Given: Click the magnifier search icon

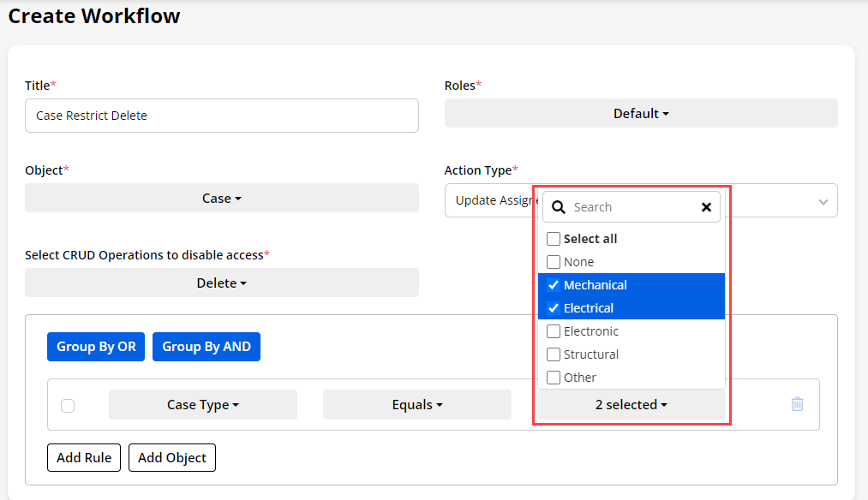Looking at the screenshot, I should pyautogui.click(x=559, y=207).
